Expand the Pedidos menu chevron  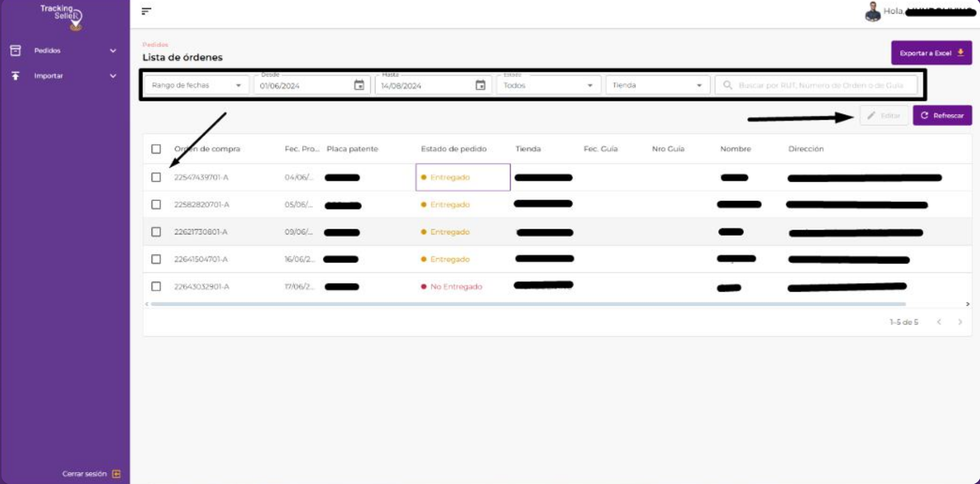tap(113, 51)
